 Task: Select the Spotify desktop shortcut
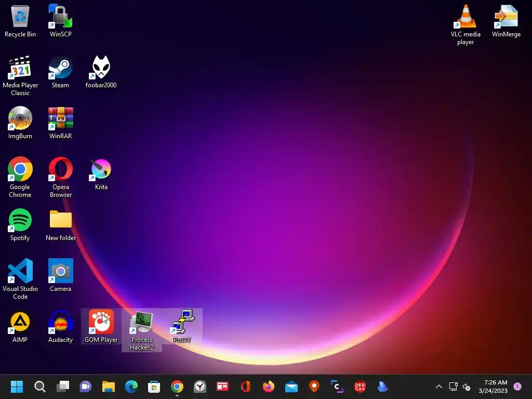point(20,224)
